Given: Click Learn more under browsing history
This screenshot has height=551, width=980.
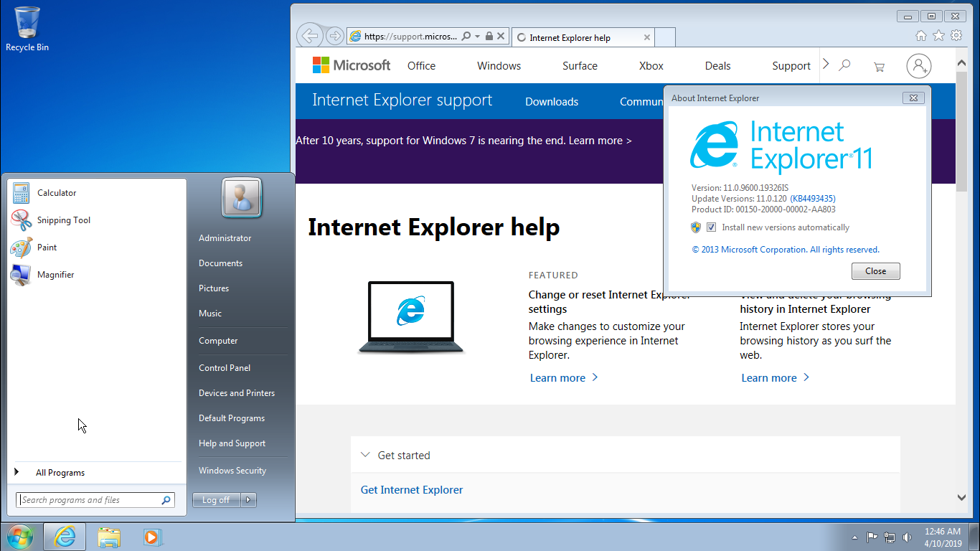Looking at the screenshot, I should pyautogui.click(x=776, y=378).
